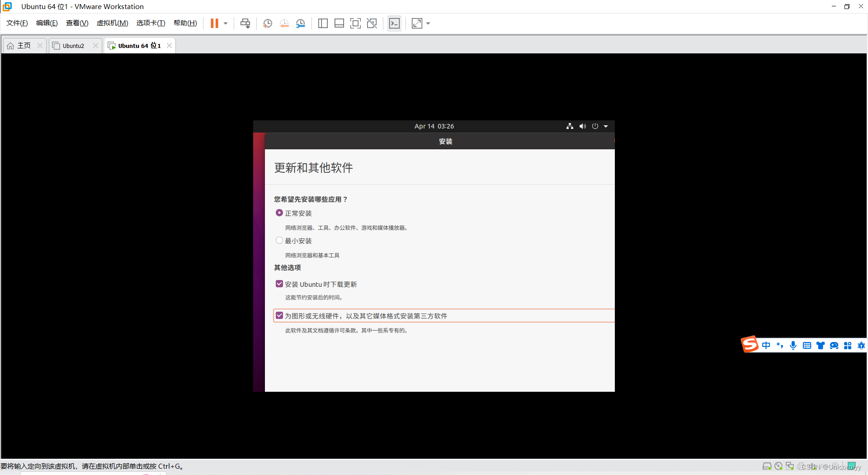The height and width of the screenshot is (475, 868).
Task: Click the Sogou voice input microphone
Action: coord(793,346)
